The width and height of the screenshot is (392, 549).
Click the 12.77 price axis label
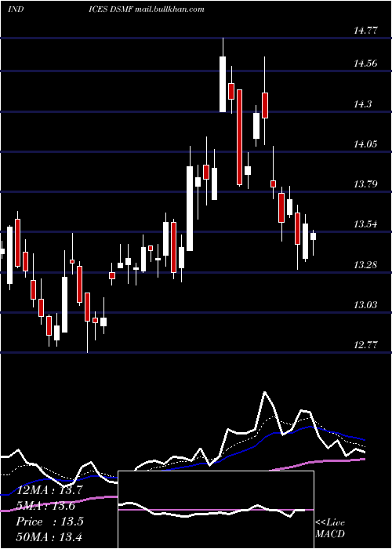[x=365, y=345]
